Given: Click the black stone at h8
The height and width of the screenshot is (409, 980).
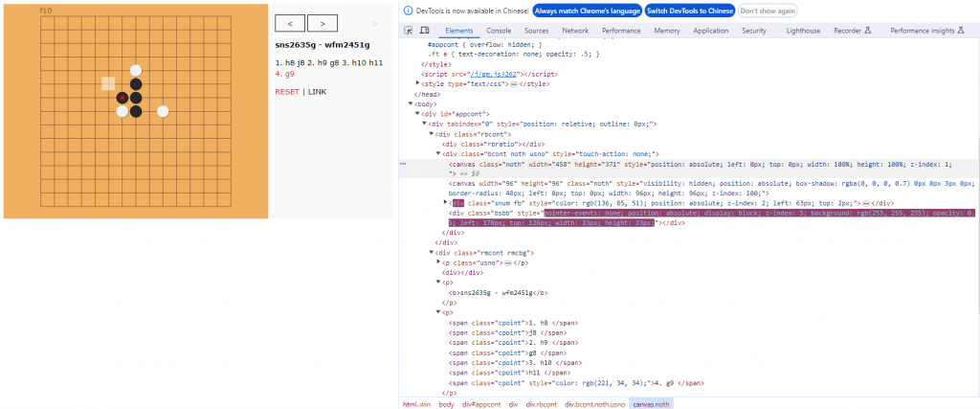Looking at the screenshot, I should click(136, 111).
